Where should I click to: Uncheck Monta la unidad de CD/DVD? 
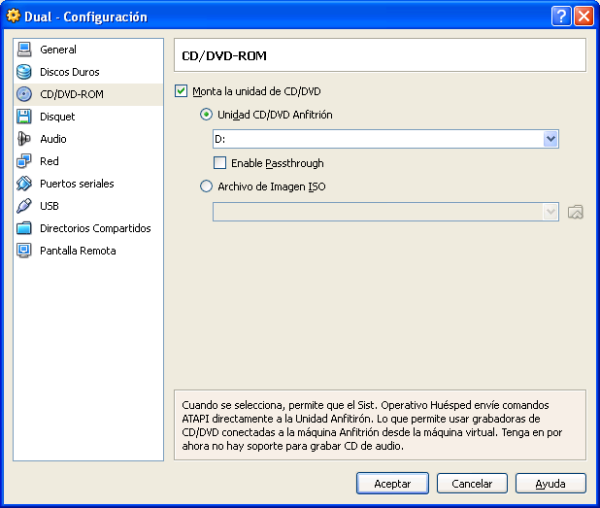click(x=181, y=91)
